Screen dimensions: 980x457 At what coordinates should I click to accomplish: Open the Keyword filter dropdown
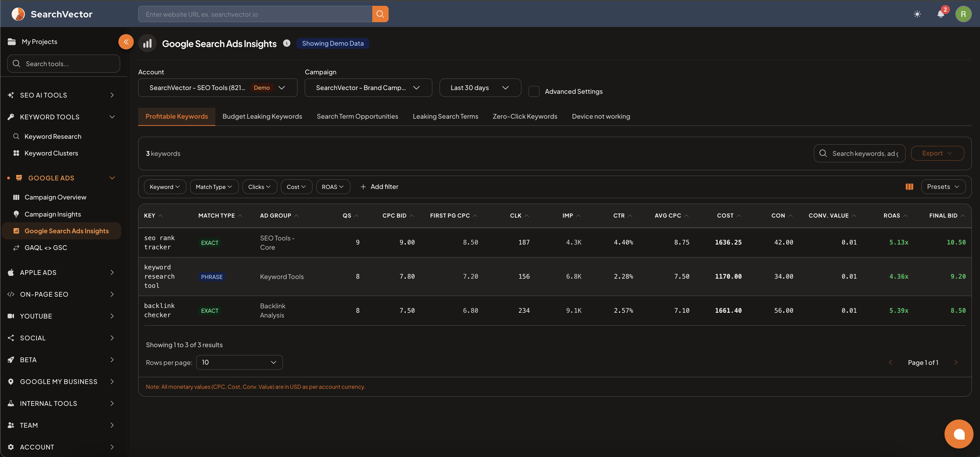(x=165, y=187)
